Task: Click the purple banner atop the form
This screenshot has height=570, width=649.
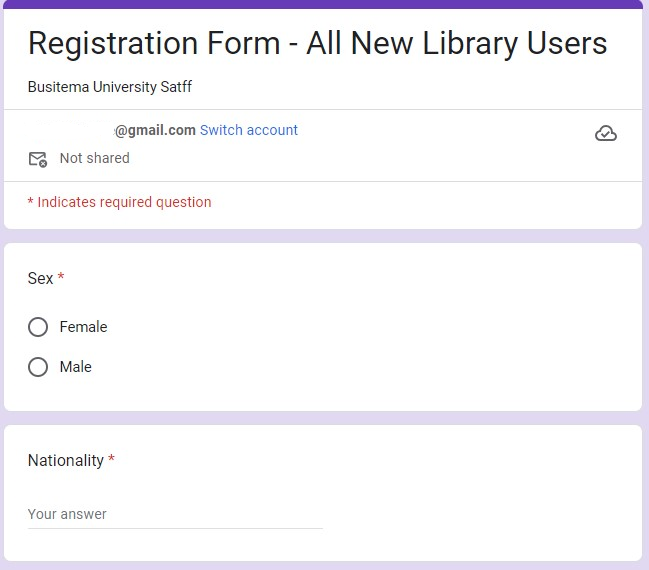Action: click(323, 4)
